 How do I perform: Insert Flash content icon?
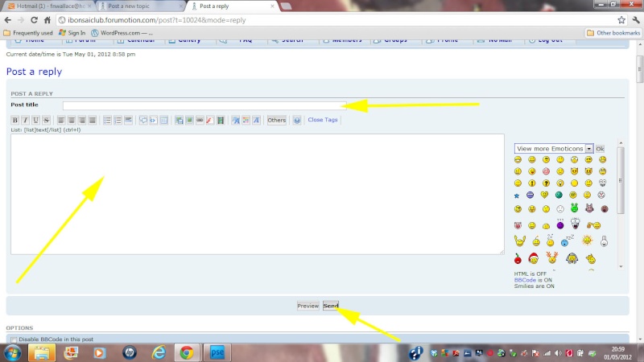tap(210, 120)
